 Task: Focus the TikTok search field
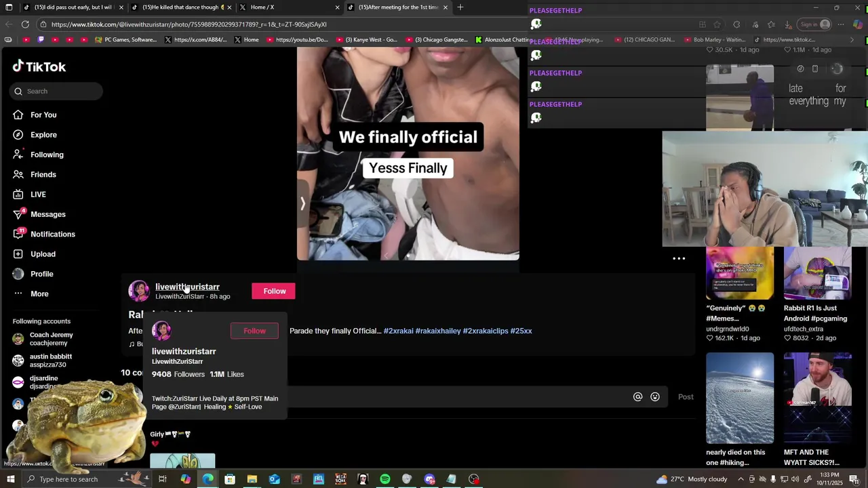click(56, 91)
